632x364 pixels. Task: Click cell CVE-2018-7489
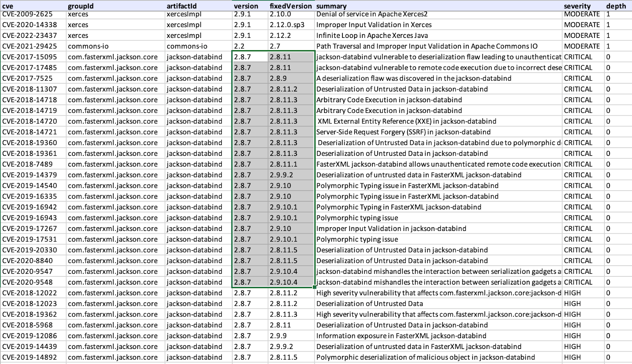[33, 164]
